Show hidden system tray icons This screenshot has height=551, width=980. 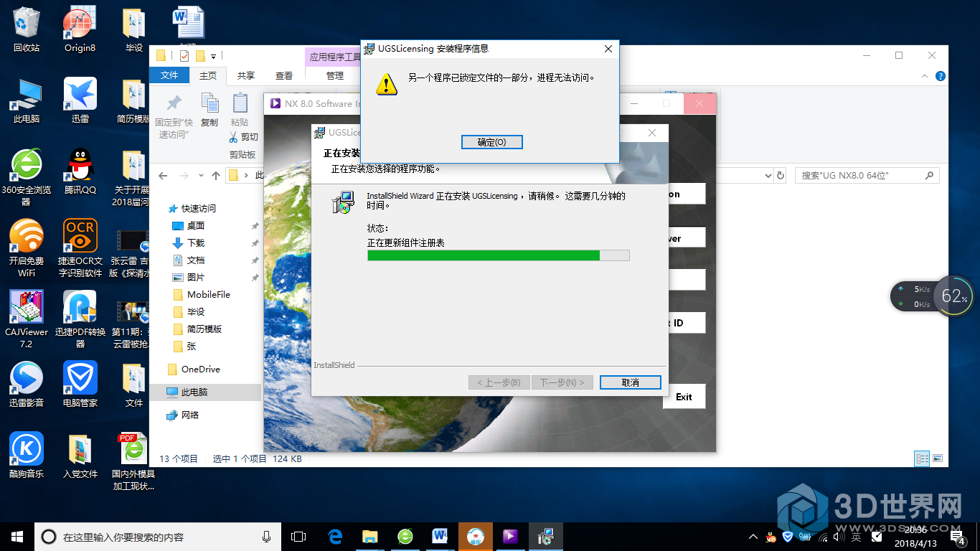pyautogui.click(x=753, y=536)
